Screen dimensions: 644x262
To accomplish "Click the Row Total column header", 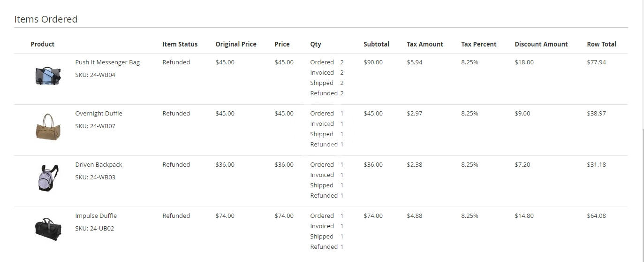I will pyautogui.click(x=601, y=44).
